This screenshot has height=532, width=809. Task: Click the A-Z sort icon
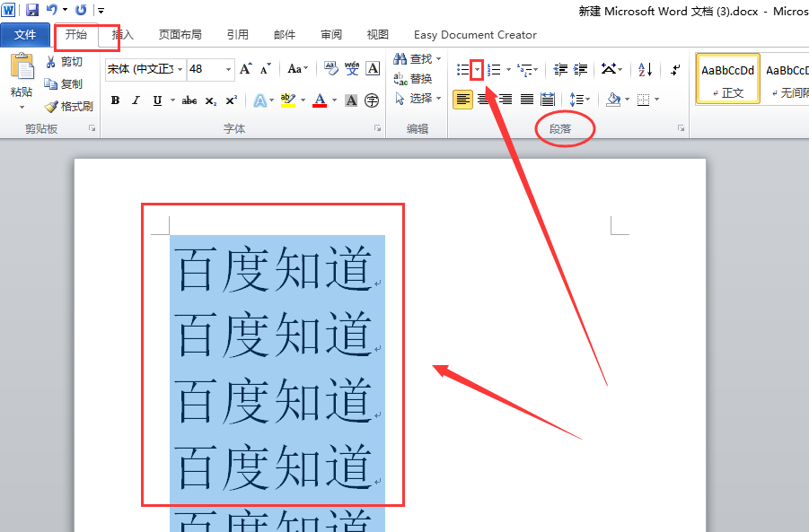pos(645,69)
